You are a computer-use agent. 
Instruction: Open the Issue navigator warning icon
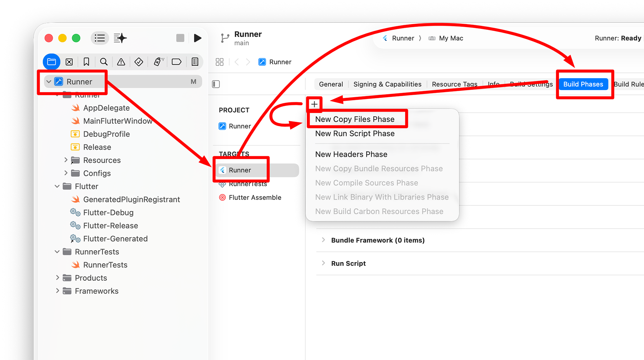[x=121, y=62]
